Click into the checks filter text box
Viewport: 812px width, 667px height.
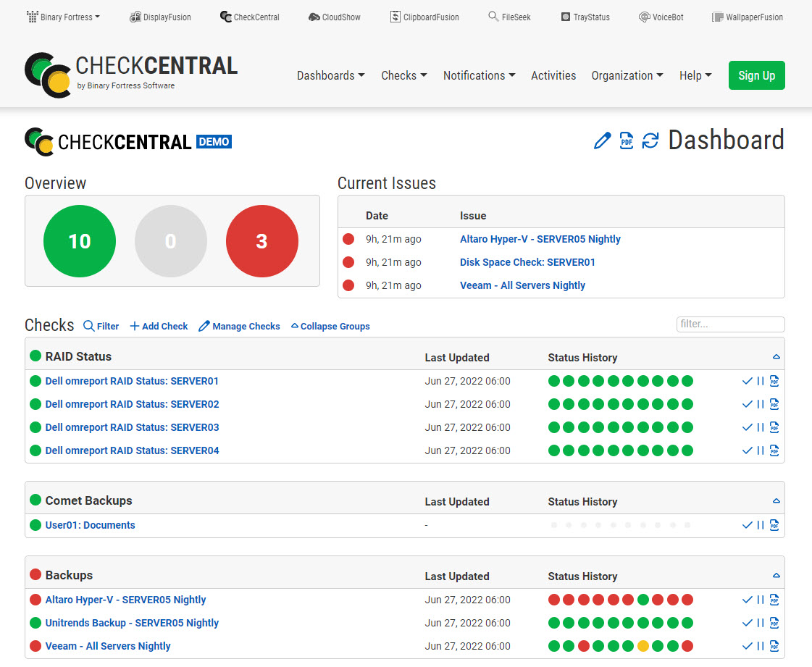coord(730,324)
